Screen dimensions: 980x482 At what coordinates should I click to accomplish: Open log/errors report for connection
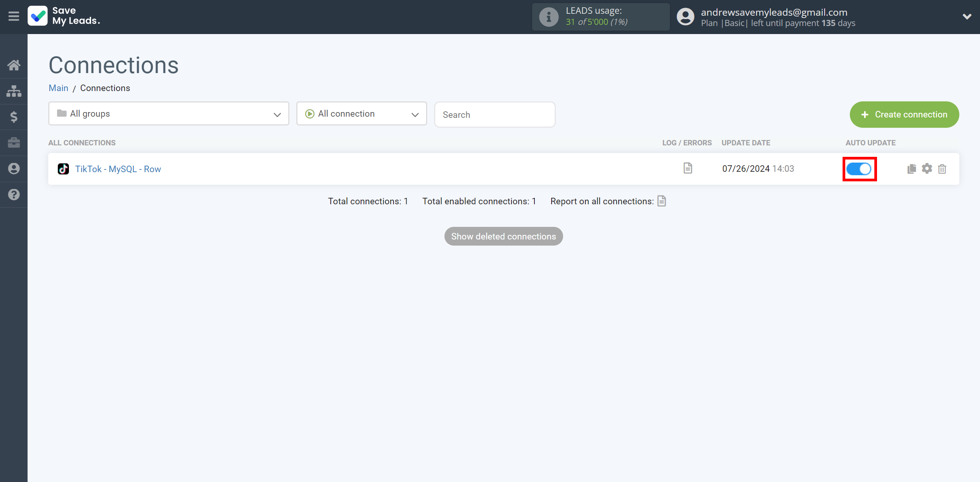688,168
